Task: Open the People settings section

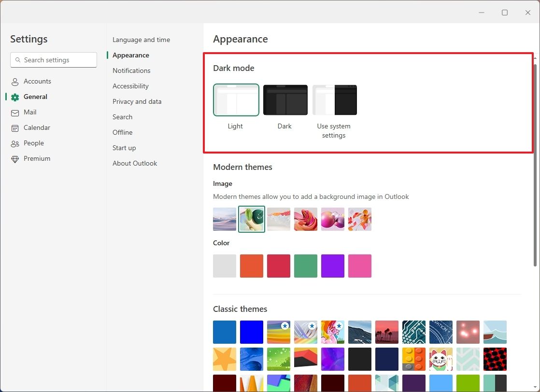Action: point(32,143)
